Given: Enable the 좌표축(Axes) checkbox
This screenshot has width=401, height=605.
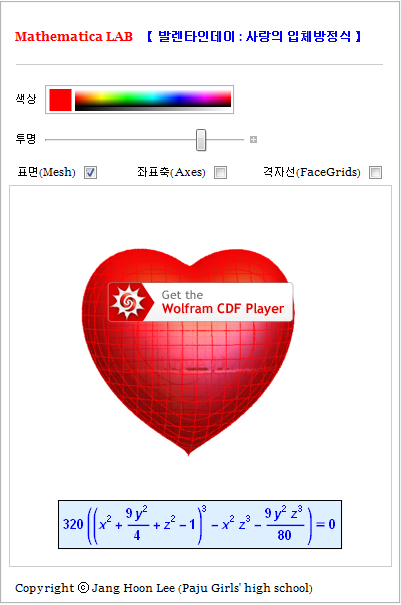Looking at the screenshot, I should (220, 172).
